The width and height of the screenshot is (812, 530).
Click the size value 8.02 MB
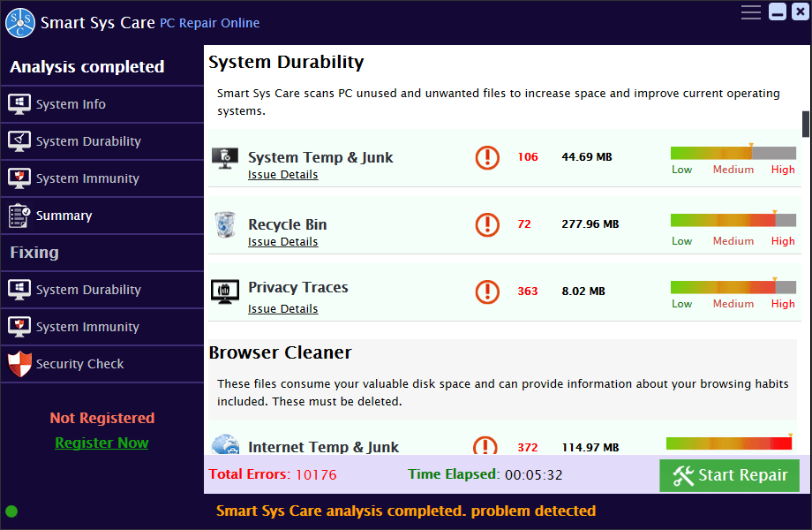point(583,291)
